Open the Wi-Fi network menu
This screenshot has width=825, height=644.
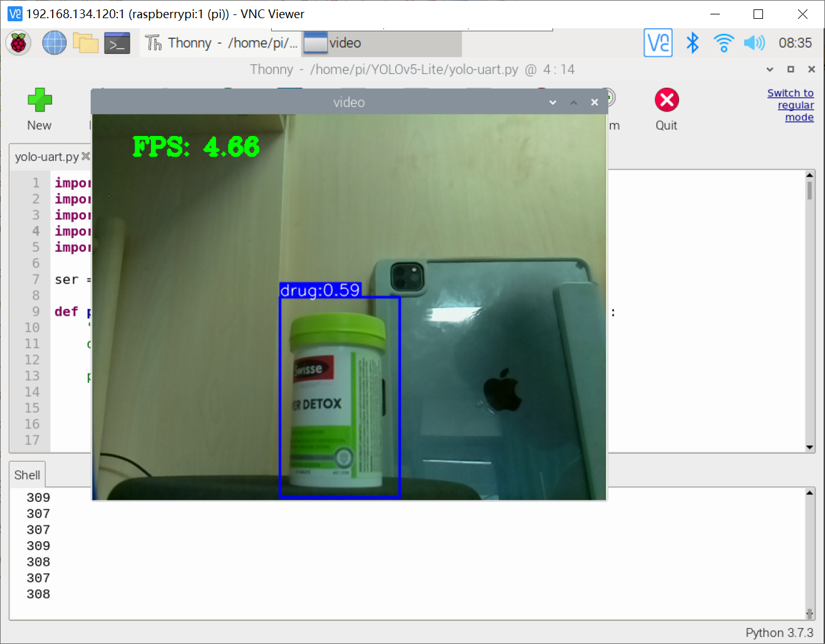(x=724, y=43)
